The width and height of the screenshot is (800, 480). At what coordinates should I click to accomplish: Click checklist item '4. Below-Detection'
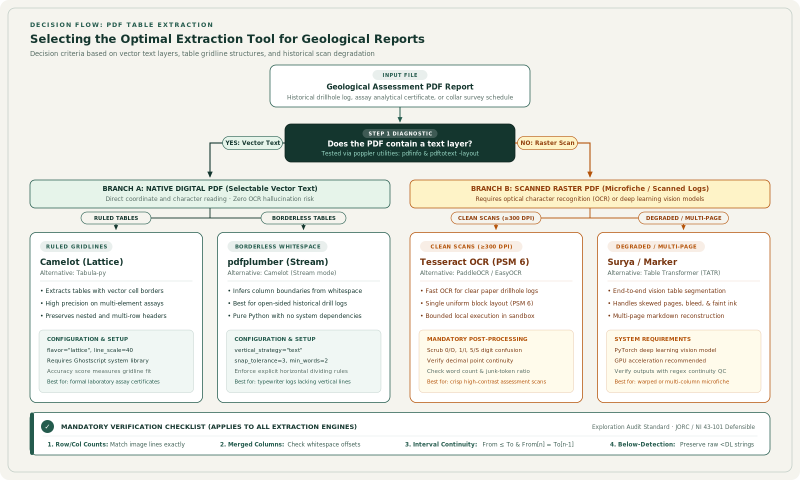click(x=642, y=444)
